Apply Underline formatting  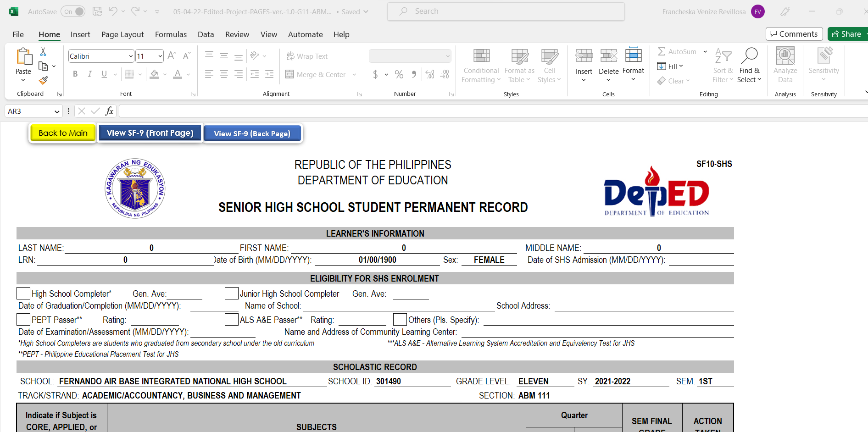pyautogui.click(x=104, y=74)
